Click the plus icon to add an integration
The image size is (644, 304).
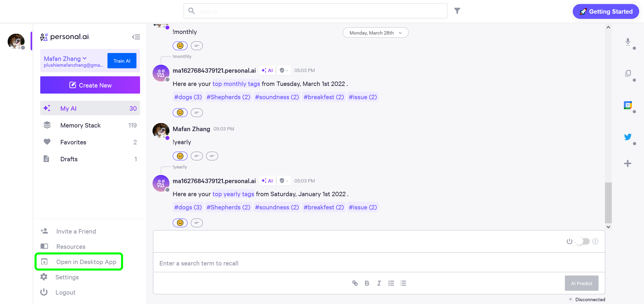627,163
